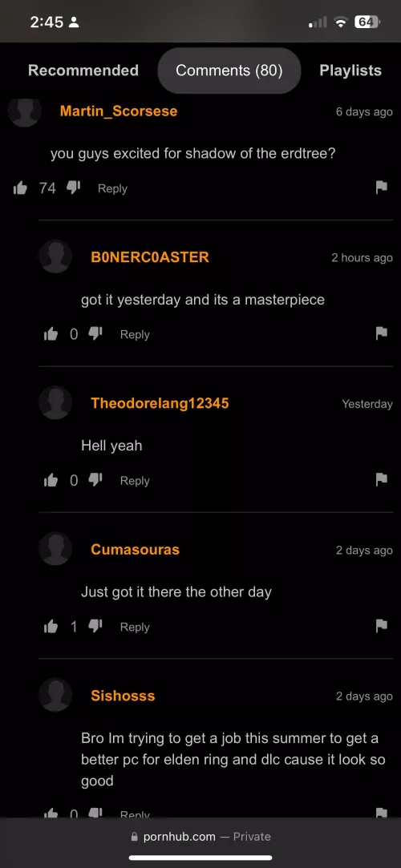
Task: Report B0NERC0ASTER's reply using flag icon
Action: [381, 333]
